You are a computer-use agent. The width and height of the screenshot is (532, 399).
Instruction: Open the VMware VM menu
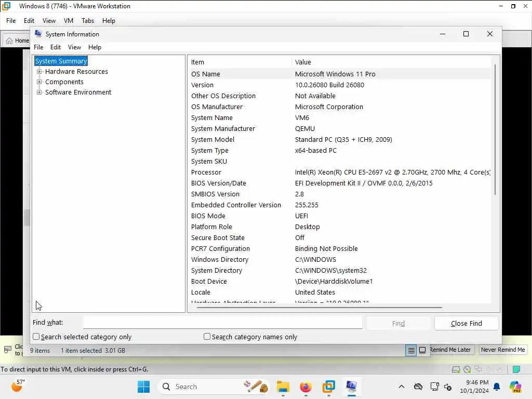(x=69, y=21)
